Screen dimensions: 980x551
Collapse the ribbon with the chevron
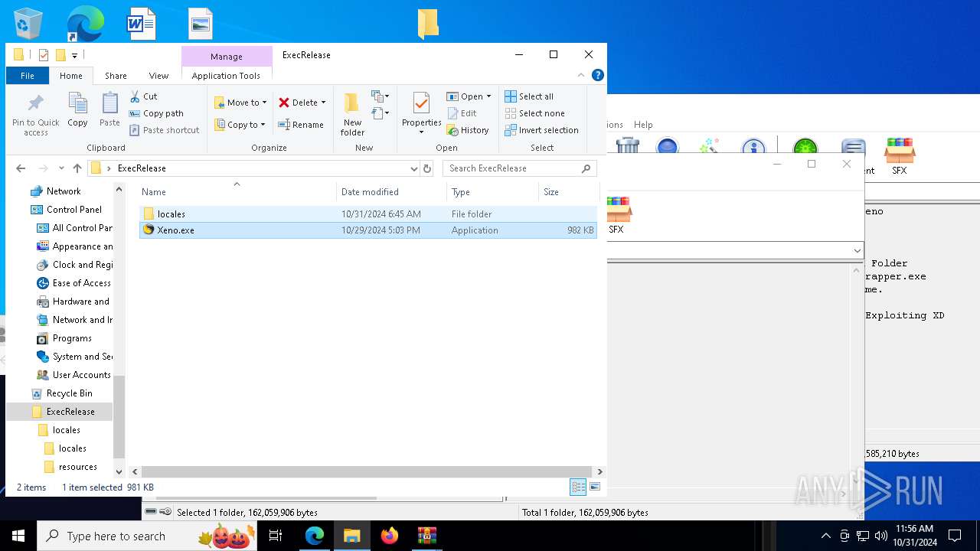[581, 75]
